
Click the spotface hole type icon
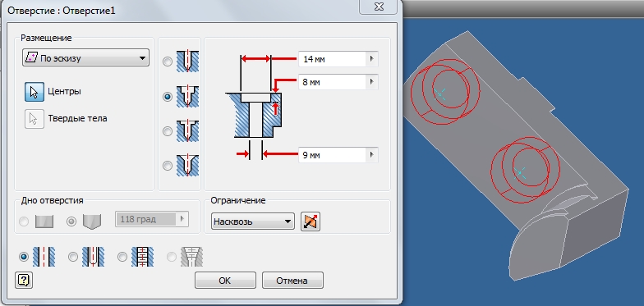click(187, 131)
